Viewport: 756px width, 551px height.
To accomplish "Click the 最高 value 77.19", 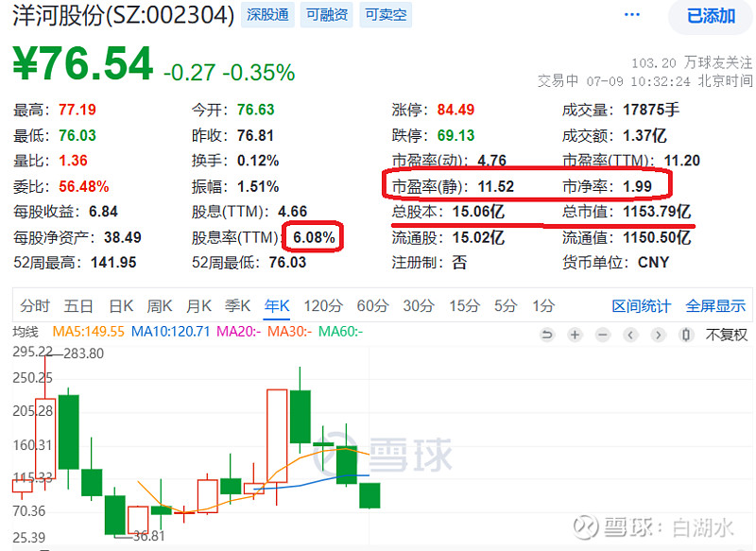I will tap(77, 110).
